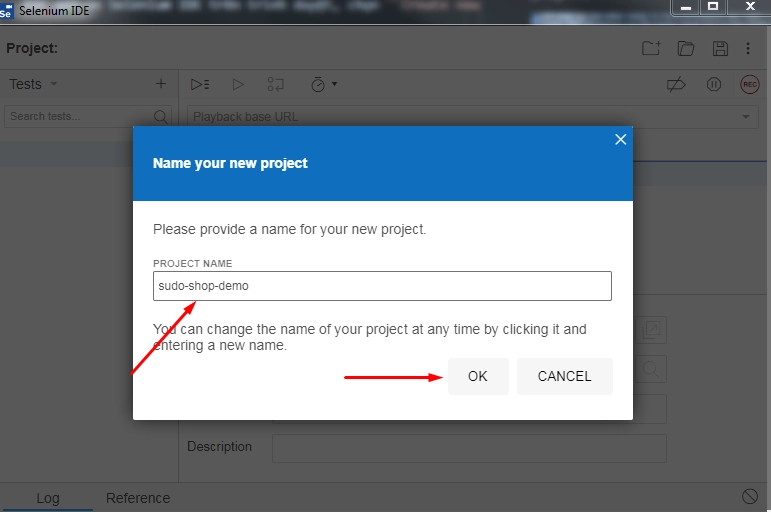Click the save project icon
Viewport: 771px width, 512px height.
719,48
